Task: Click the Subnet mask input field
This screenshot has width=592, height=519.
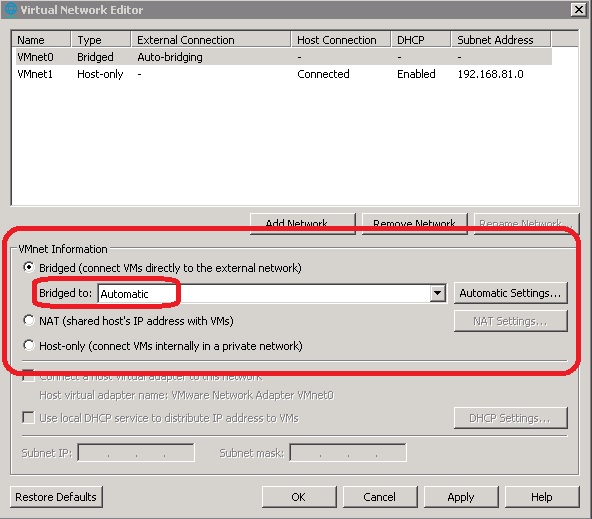Action: 348,452
